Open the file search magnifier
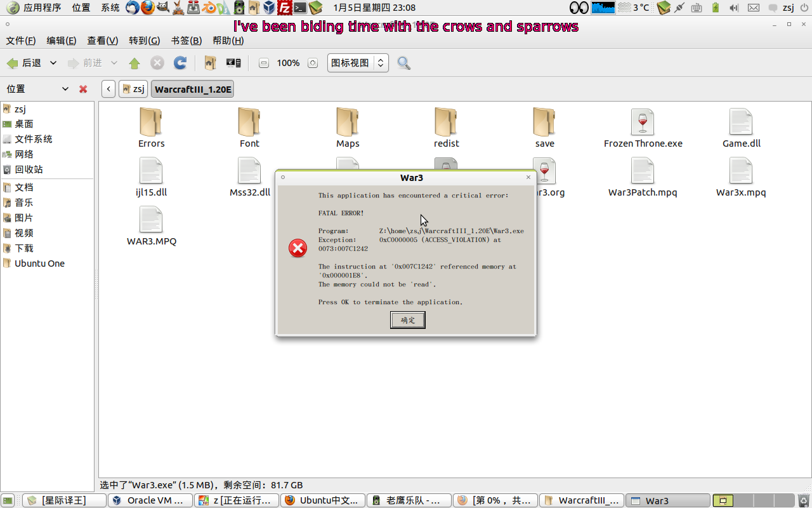This screenshot has width=812, height=508. pyautogui.click(x=403, y=63)
